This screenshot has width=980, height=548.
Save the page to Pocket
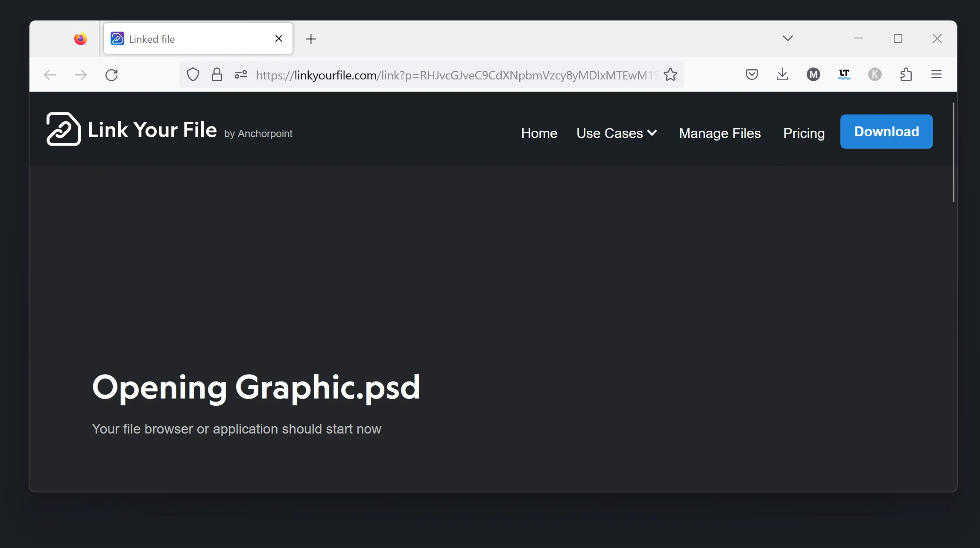click(x=752, y=74)
